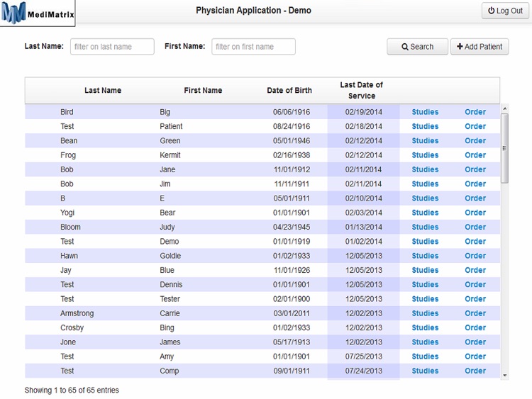Add a new patient
This screenshot has width=532, height=399.
point(480,47)
